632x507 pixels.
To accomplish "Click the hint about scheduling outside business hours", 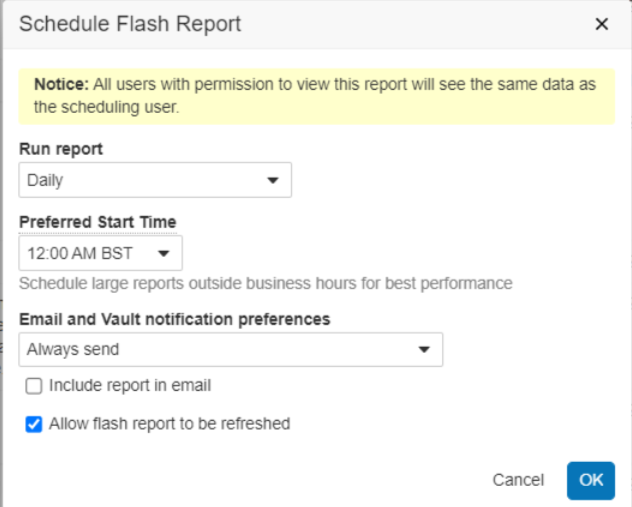I will pos(265,283).
